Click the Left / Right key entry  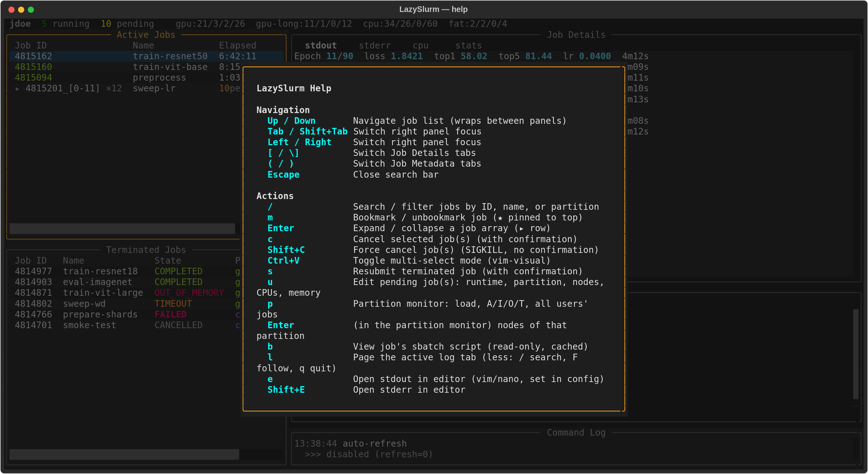click(300, 142)
